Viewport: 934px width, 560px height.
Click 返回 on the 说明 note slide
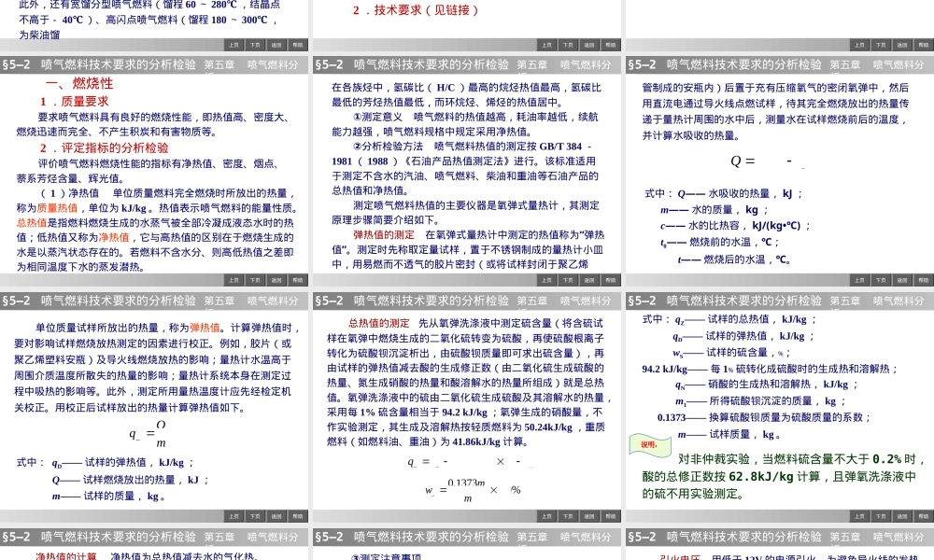click(902, 516)
